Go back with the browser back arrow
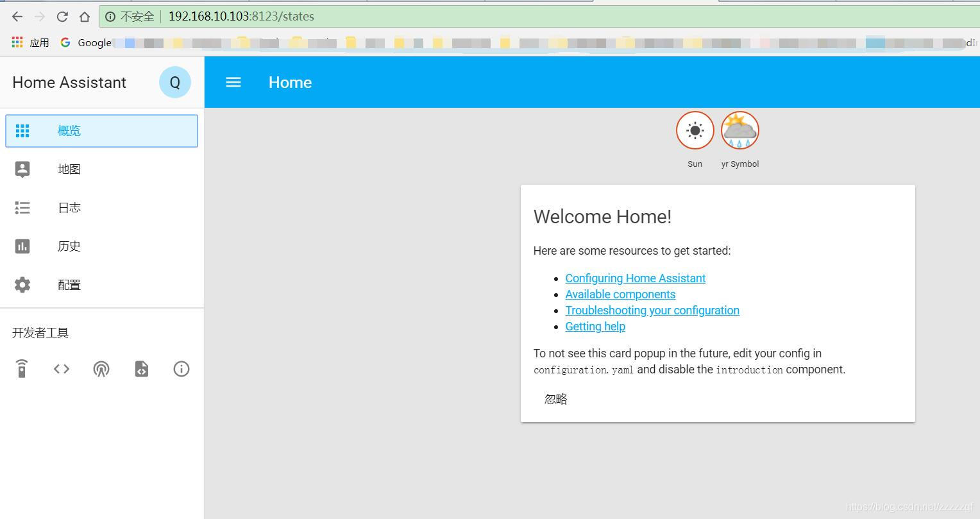 (17, 17)
